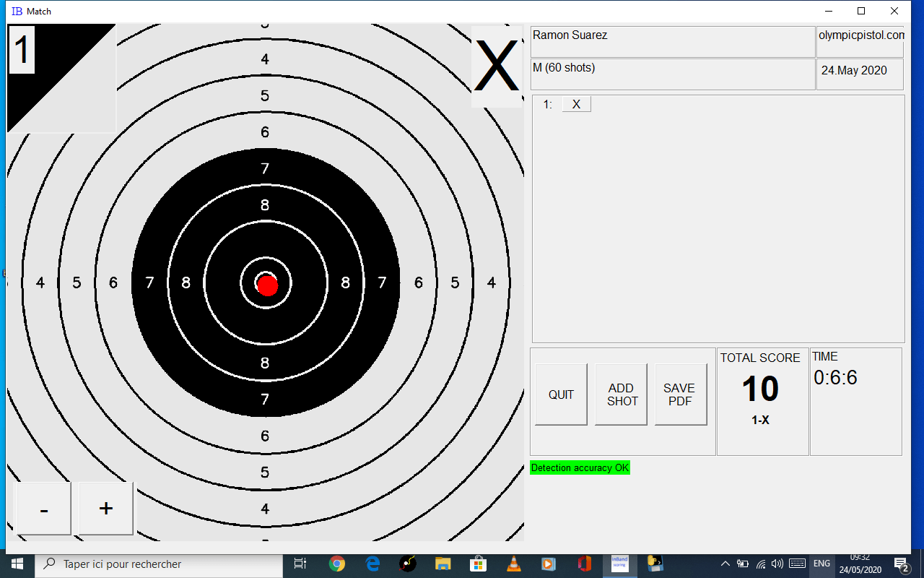The width and height of the screenshot is (924, 578).
Task: Open the taskbar clock and calendar
Action: pyautogui.click(x=859, y=564)
